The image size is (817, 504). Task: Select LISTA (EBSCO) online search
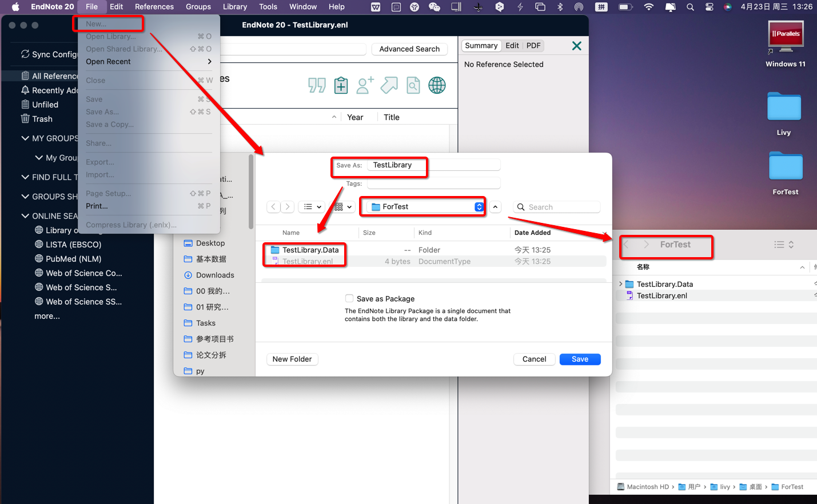[73, 245]
